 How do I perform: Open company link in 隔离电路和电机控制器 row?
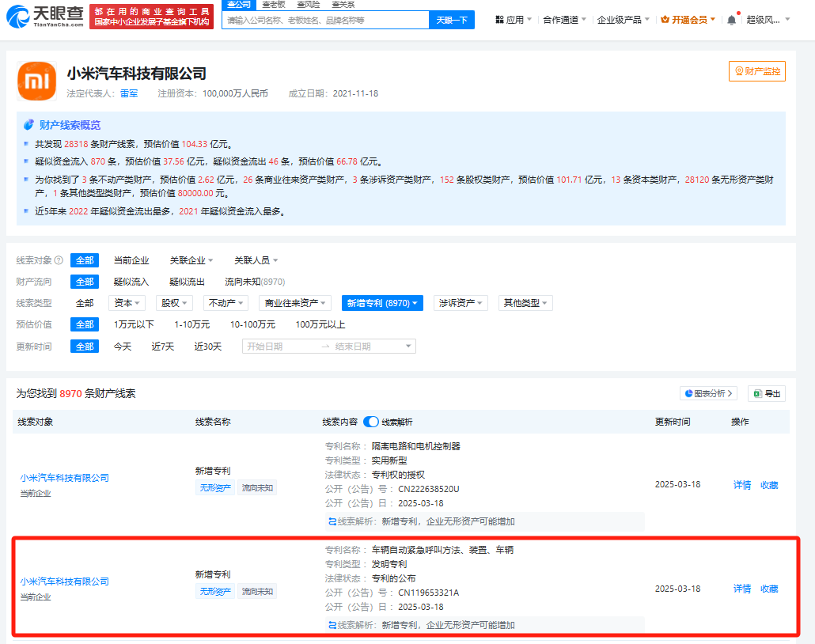[64, 478]
